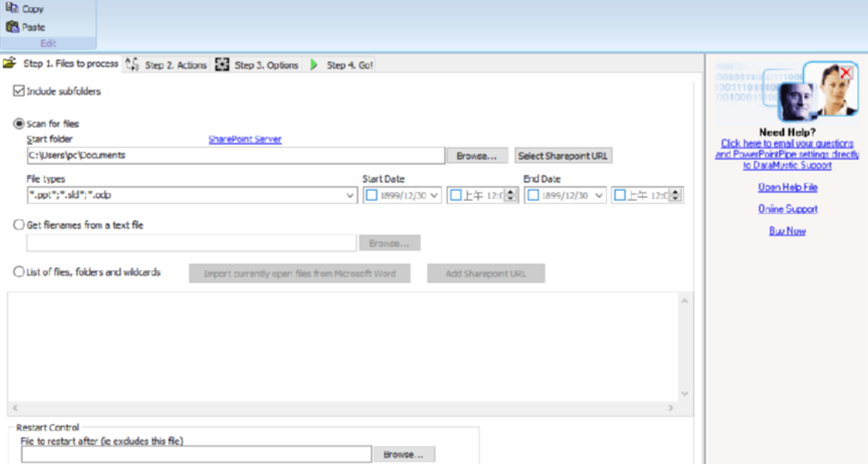The width and height of the screenshot is (868, 464).
Task: Open the Step 2. Actions tab
Action: click(x=166, y=65)
